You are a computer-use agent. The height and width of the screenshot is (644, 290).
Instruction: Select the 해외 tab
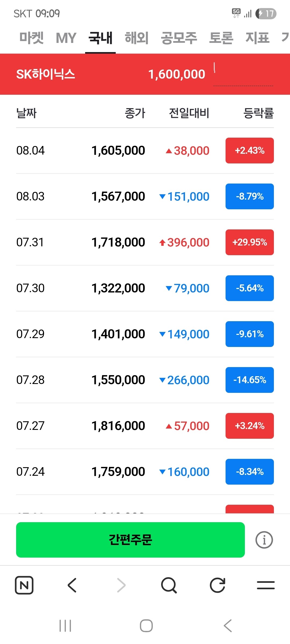point(137,38)
